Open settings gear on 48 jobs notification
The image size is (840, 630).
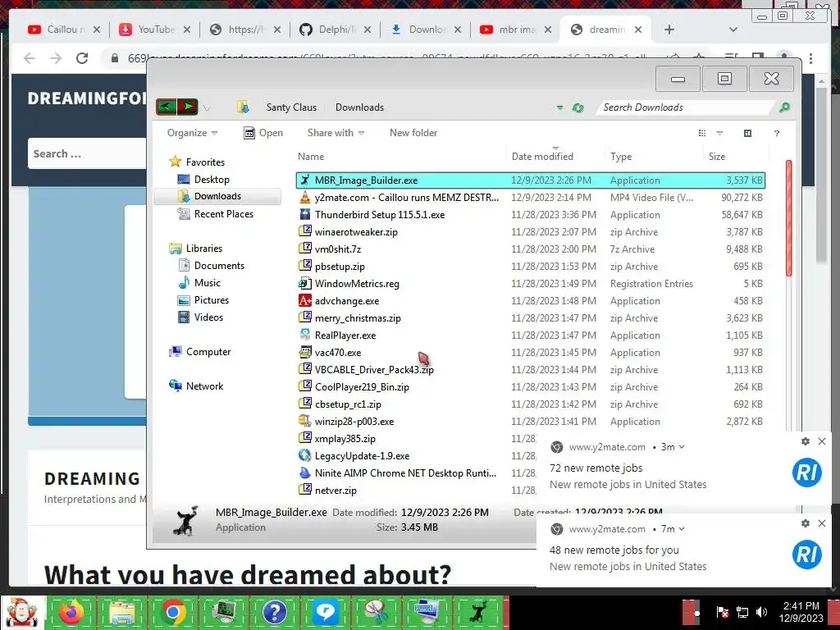[806, 523]
